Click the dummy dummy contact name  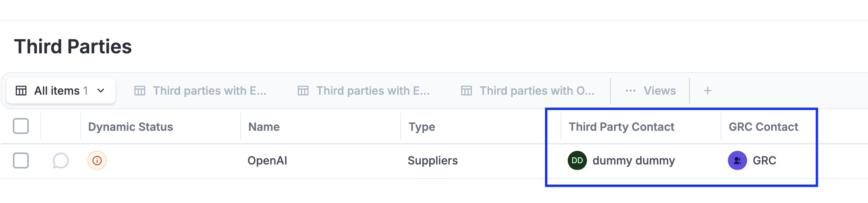click(633, 160)
